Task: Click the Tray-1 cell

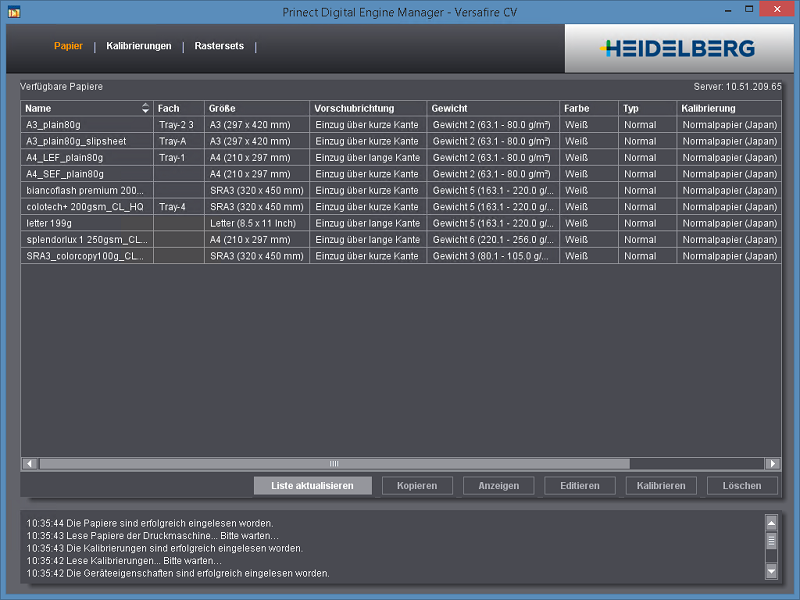Action: coord(179,158)
